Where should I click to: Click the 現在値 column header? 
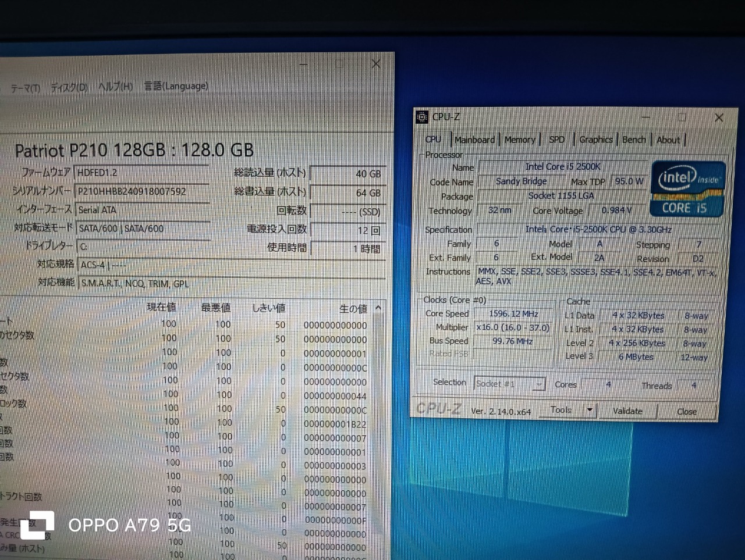click(x=161, y=307)
